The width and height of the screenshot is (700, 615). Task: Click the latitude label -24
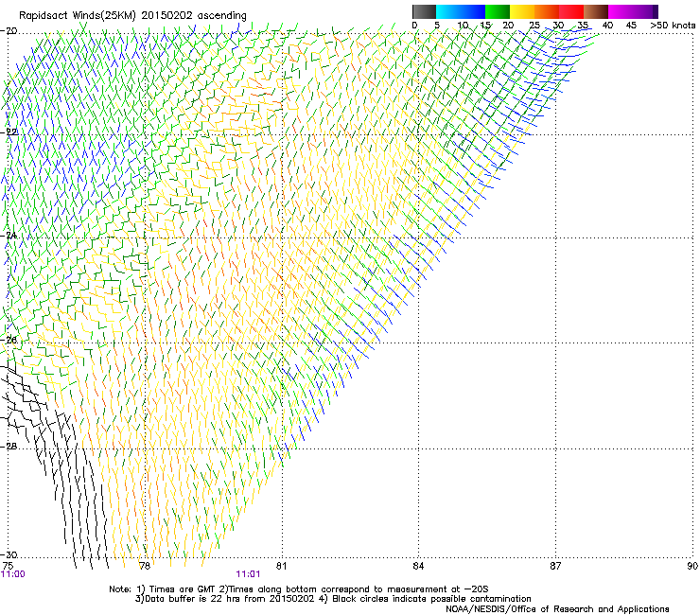pos(9,236)
